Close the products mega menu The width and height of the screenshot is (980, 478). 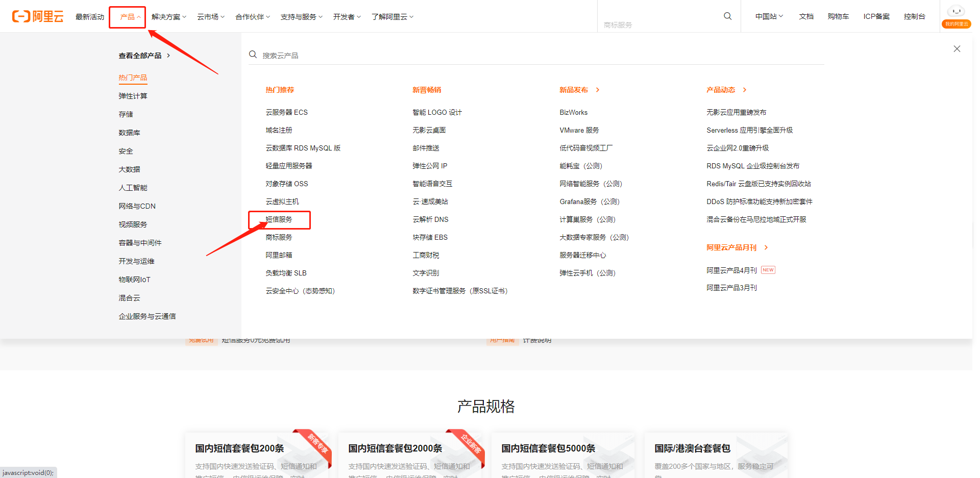click(x=957, y=49)
